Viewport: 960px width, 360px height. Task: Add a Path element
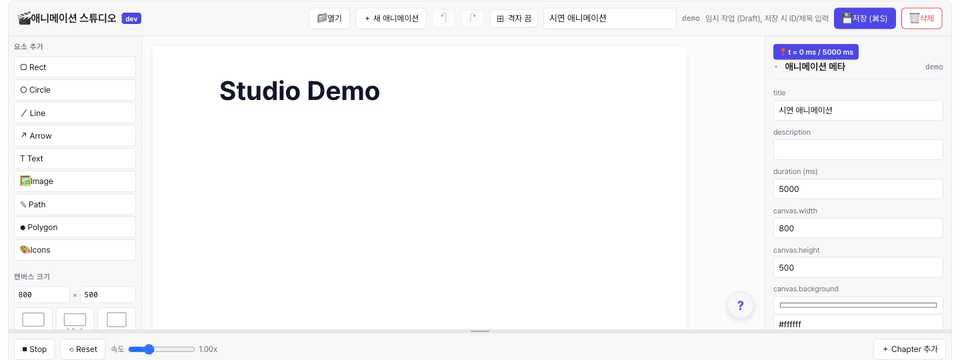75,204
